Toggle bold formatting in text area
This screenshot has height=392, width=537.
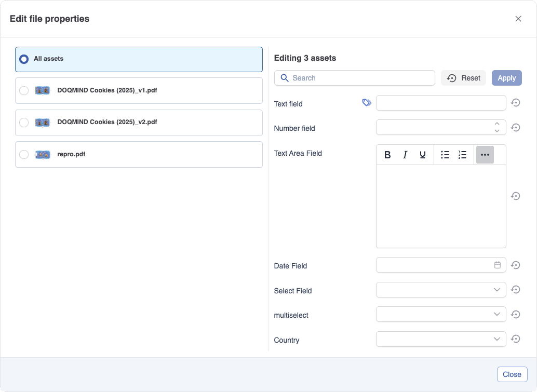387,155
